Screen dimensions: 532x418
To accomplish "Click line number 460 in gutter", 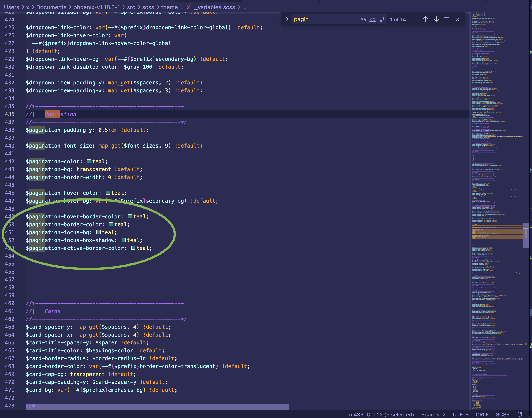I will click(x=10, y=303).
